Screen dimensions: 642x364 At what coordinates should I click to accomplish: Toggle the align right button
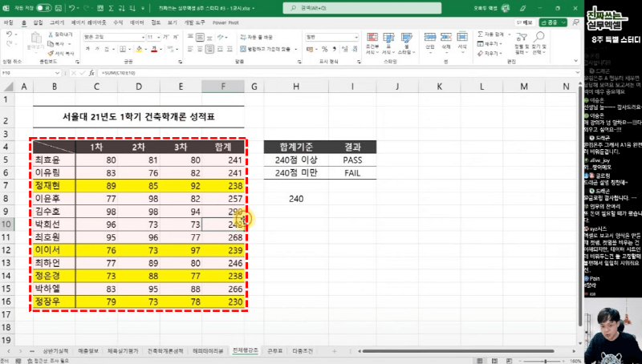tap(209, 49)
